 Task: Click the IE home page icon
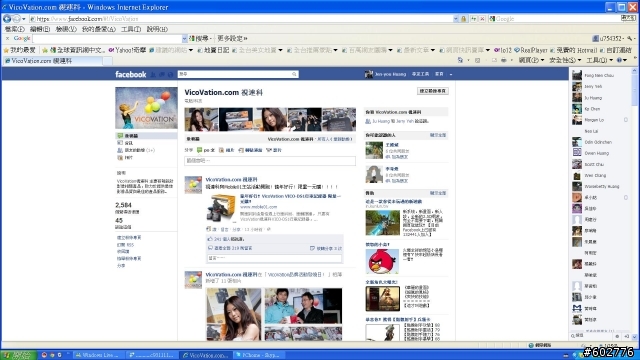pos(460,60)
